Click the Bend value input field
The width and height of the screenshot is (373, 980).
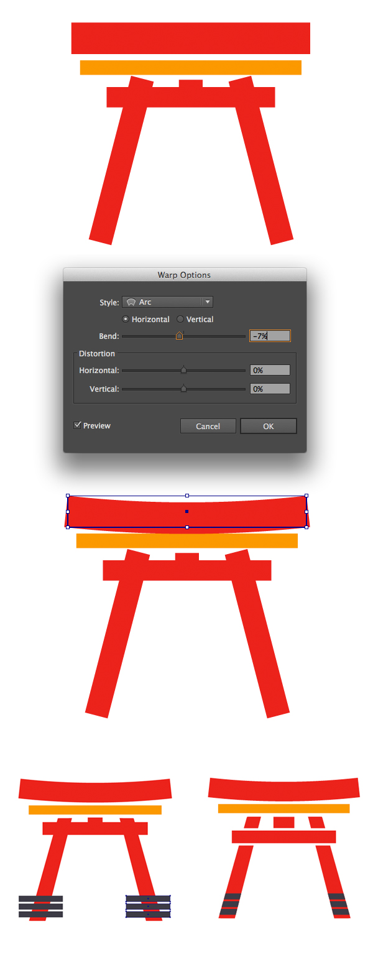[270, 336]
